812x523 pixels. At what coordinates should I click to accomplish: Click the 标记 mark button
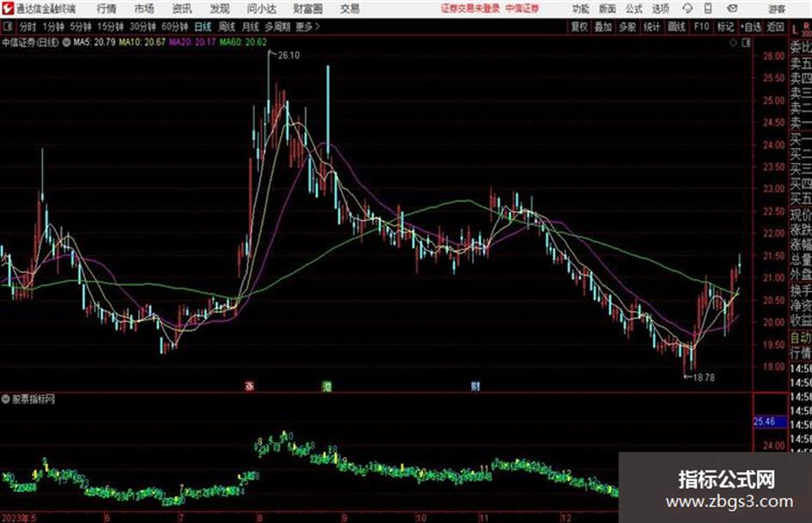click(725, 27)
